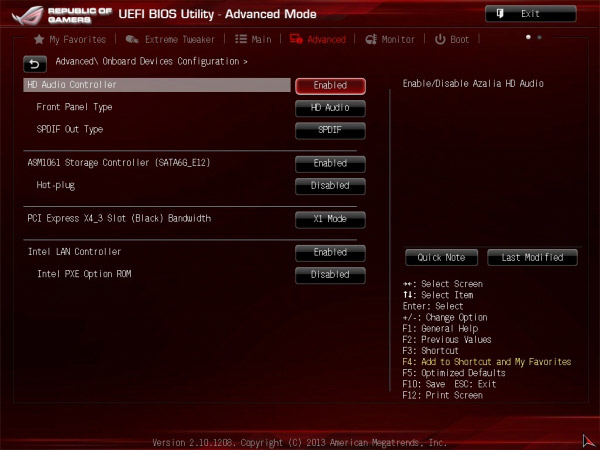Select the Hot-plug label
This screenshot has height=450, width=600.
(55, 185)
